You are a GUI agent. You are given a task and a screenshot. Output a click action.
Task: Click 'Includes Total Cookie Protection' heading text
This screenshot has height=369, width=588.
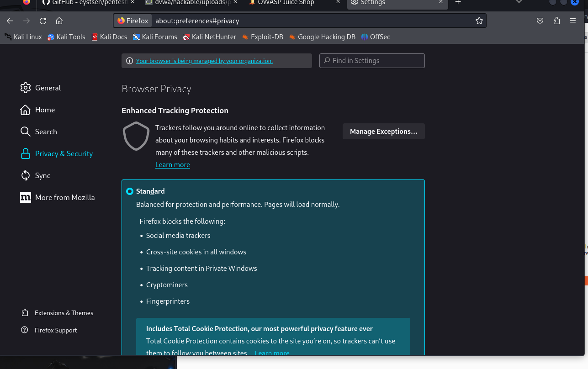pyautogui.click(x=260, y=329)
